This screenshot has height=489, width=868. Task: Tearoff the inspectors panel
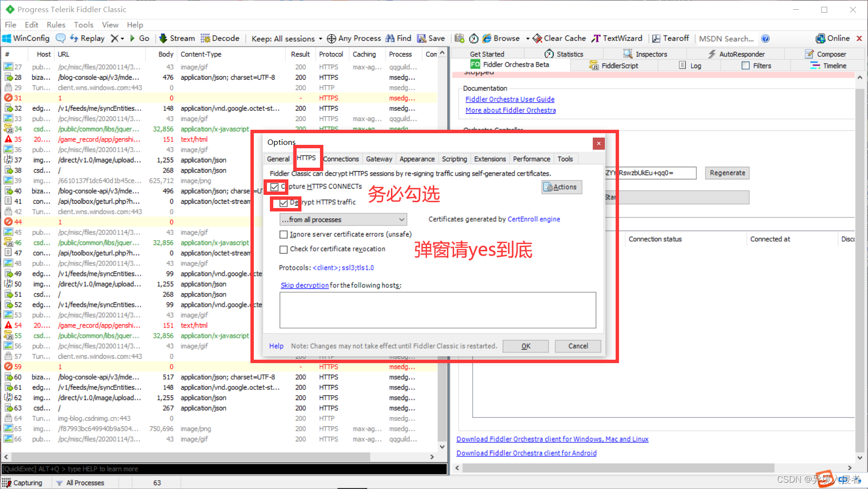[x=670, y=38]
